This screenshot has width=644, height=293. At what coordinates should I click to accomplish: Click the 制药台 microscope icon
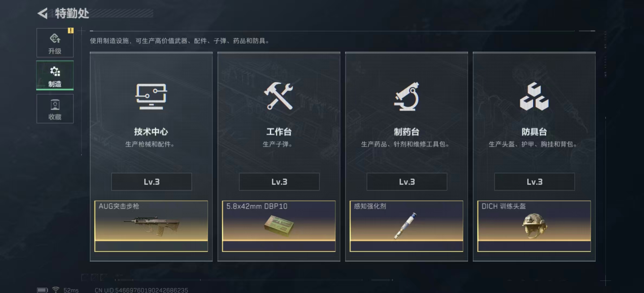[407, 96]
